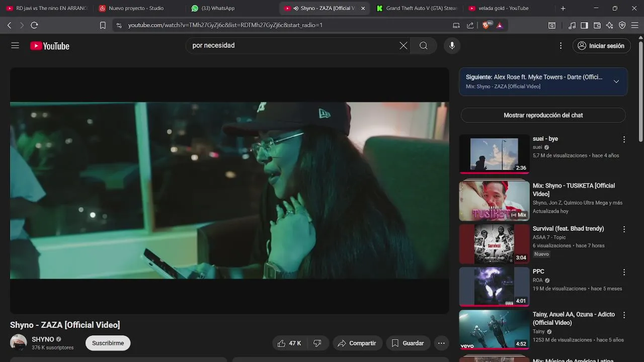Click Survival (feat. Bhad trendy) title
The image size is (644, 362).
pos(568,228)
